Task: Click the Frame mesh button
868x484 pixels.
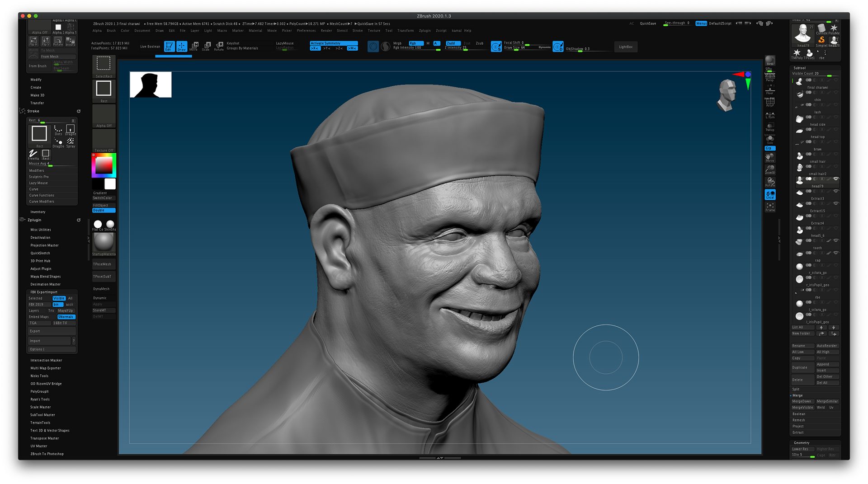Action: point(770,207)
